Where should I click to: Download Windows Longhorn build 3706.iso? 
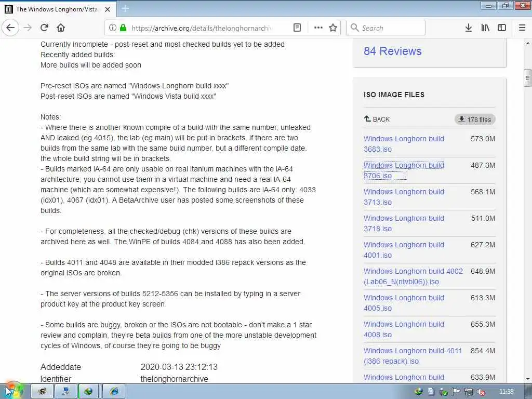(404, 170)
